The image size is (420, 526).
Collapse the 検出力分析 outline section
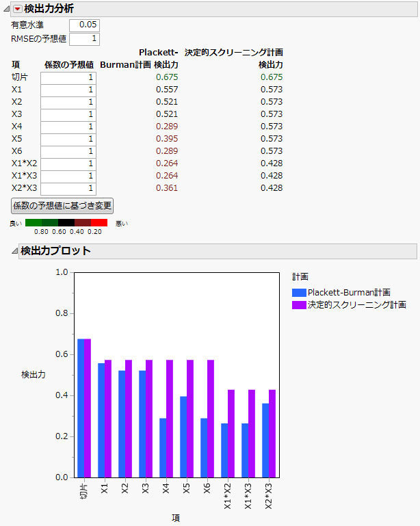click(x=6, y=9)
